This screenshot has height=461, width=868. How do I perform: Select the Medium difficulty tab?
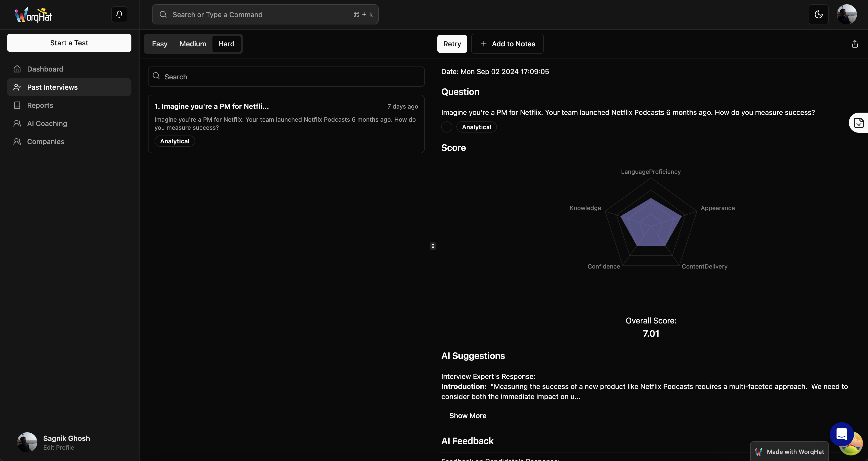point(193,44)
